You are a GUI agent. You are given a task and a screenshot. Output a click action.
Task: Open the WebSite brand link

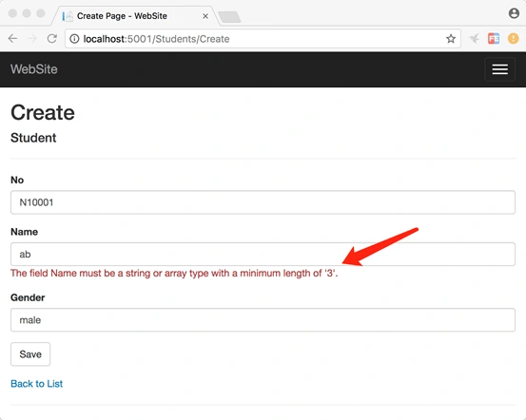(34, 69)
